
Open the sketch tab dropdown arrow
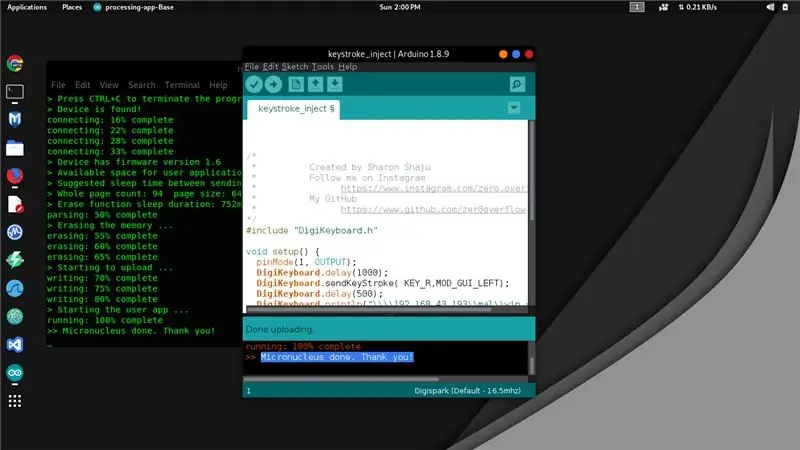tap(514, 108)
